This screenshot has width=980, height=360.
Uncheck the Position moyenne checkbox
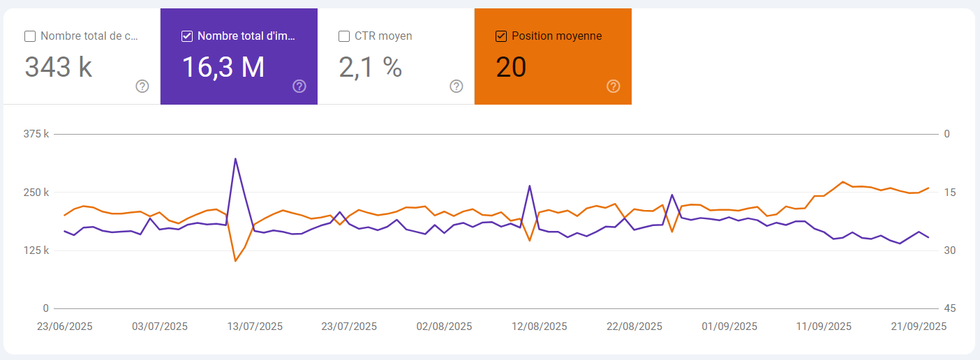501,36
